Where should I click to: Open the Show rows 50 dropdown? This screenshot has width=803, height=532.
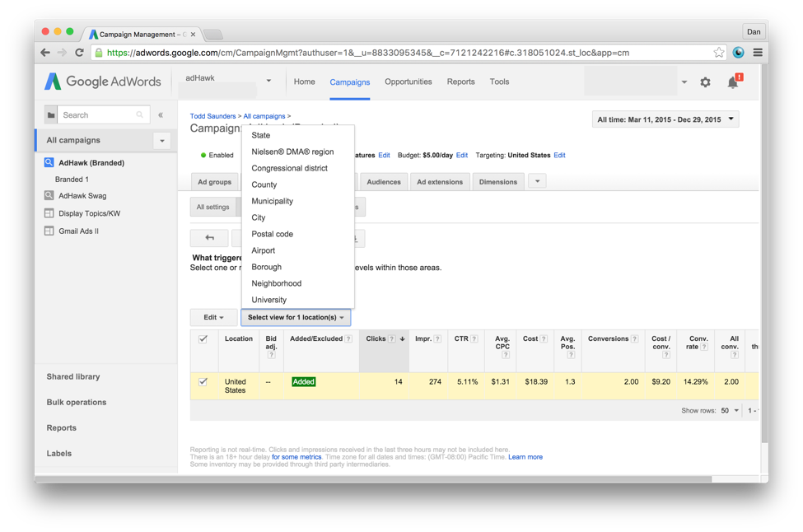[x=731, y=411]
